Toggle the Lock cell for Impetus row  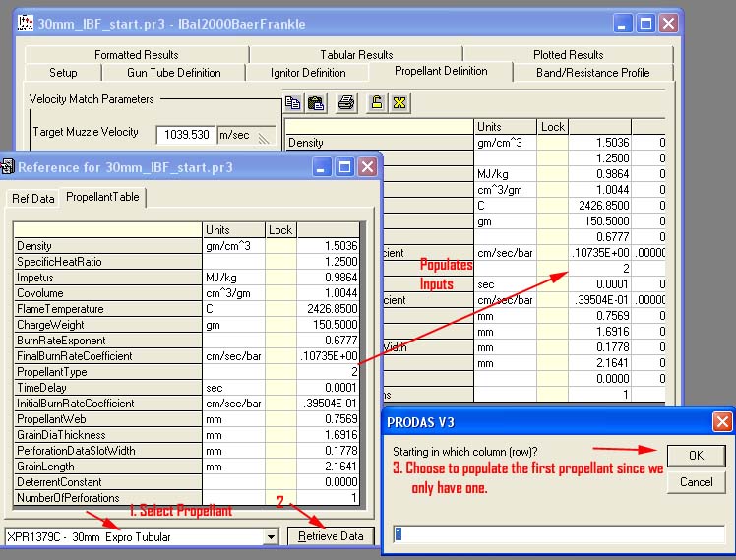click(x=280, y=278)
